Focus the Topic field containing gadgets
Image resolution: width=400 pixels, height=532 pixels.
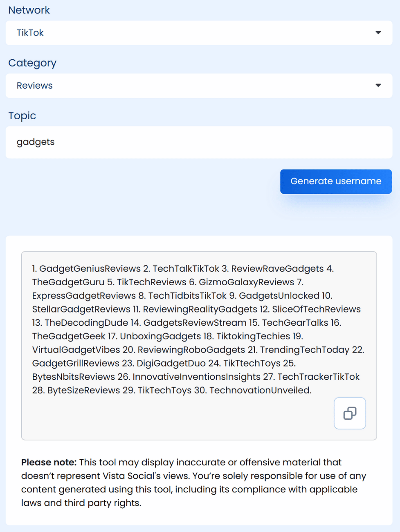199,142
